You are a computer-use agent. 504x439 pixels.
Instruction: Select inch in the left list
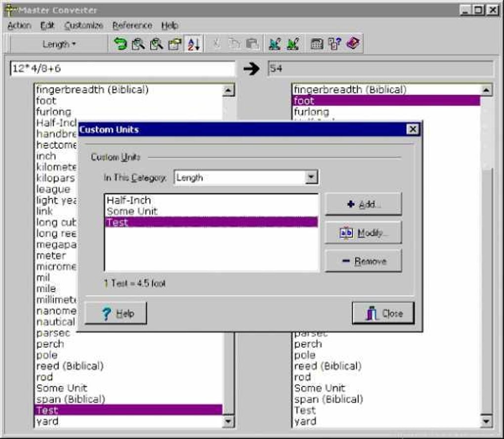(x=56, y=156)
